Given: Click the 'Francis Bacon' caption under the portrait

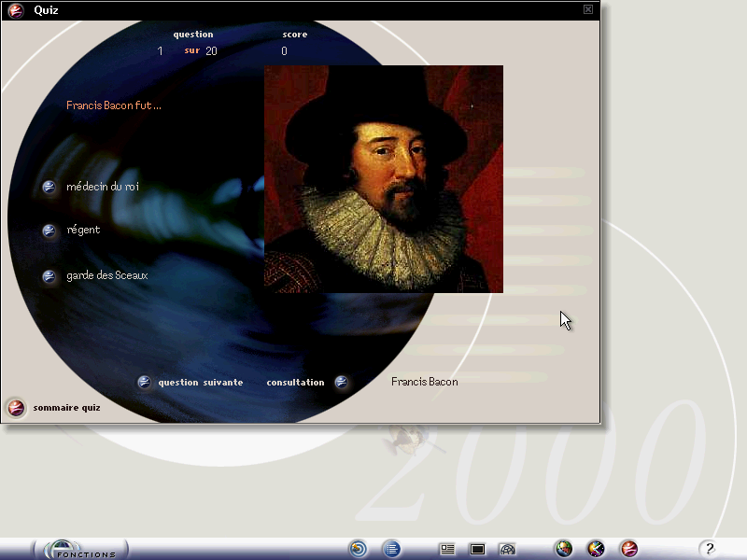Looking at the screenshot, I should [425, 382].
